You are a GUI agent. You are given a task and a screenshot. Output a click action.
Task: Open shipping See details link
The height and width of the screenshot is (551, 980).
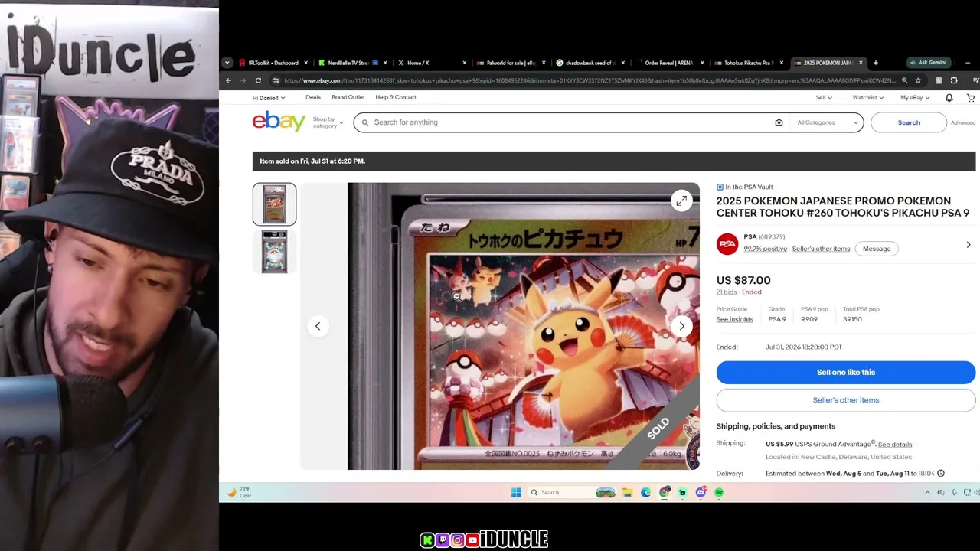tap(895, 445)
